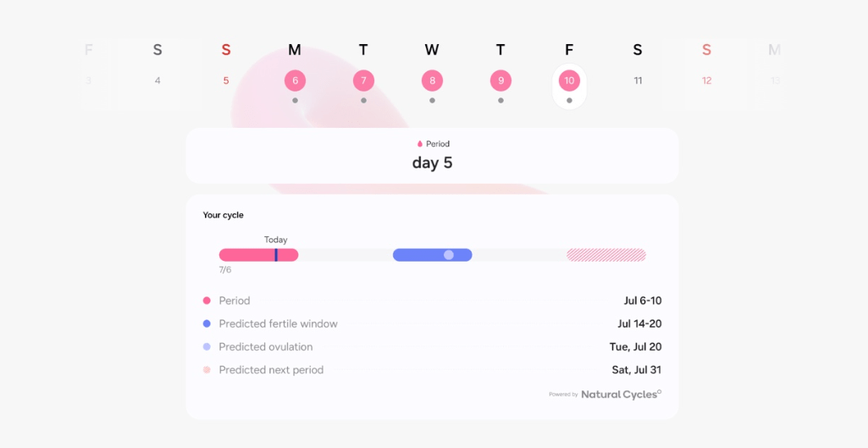The height and width of the screenshot is (448, 868).
Task: Click the pink Period droplet icon
Action: (420, 144)
